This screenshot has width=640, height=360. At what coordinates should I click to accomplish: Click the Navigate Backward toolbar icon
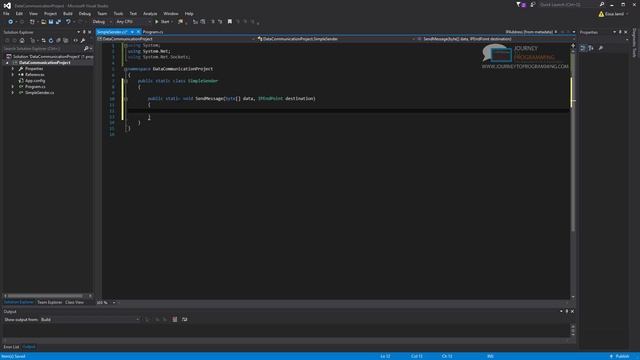(x=10, y=22)
